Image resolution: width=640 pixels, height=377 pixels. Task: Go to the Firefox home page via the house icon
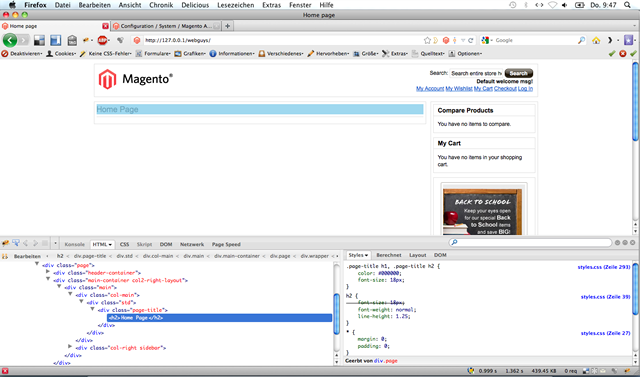pos(596,40)
